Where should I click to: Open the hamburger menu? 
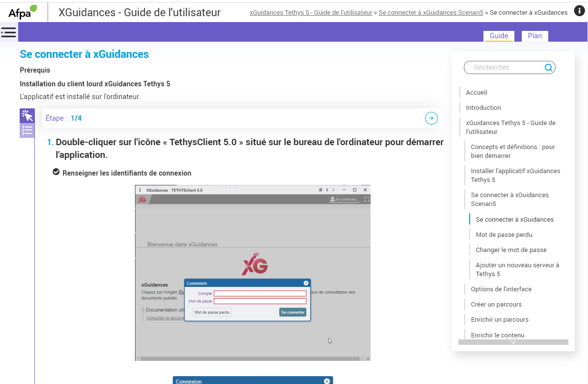pos(9,32)
